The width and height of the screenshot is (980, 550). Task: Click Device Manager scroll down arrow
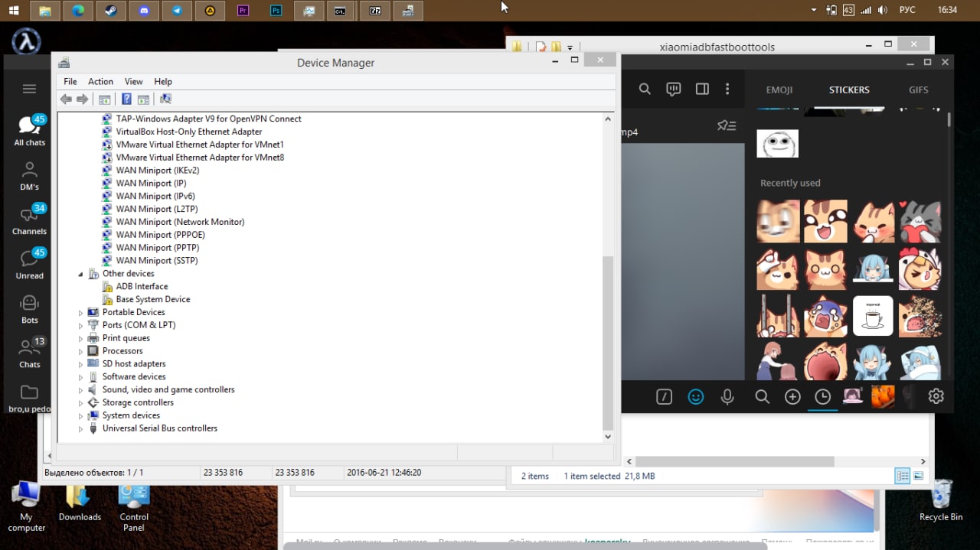(x=608, y=437)
